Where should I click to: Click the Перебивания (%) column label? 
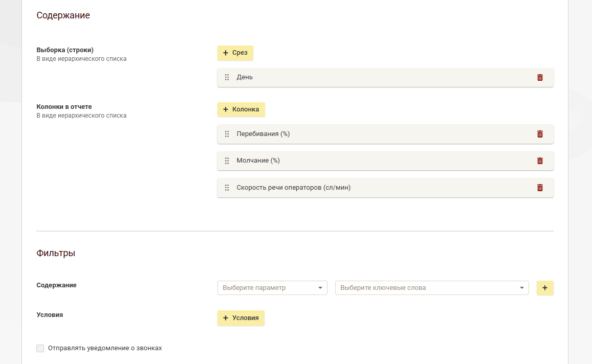[263, 134]
